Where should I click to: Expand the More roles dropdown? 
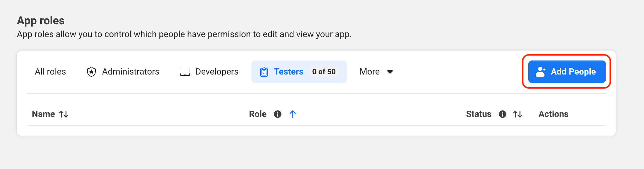[x=376, y=72]
